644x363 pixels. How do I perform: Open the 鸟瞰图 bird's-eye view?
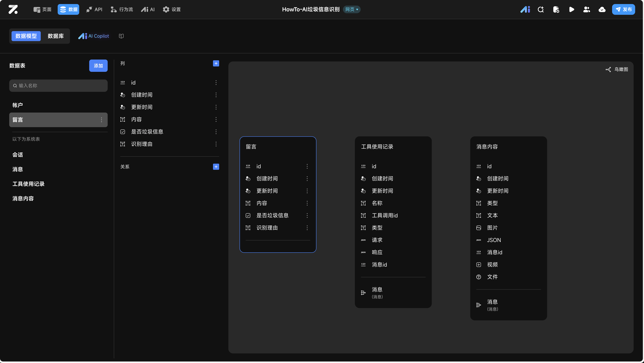pyautogui.click(x=617, y=70)
